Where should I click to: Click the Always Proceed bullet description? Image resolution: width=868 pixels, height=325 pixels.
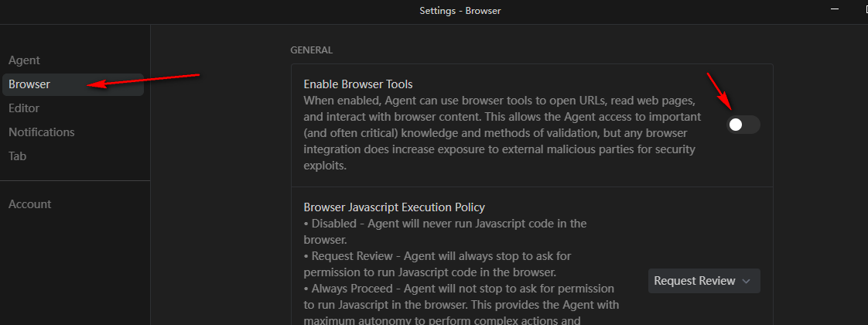[461, 305]
